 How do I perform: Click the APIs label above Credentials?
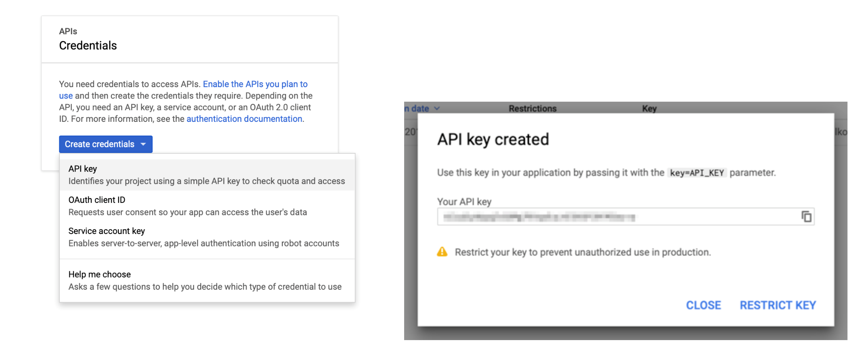click(x=68, y=31)
